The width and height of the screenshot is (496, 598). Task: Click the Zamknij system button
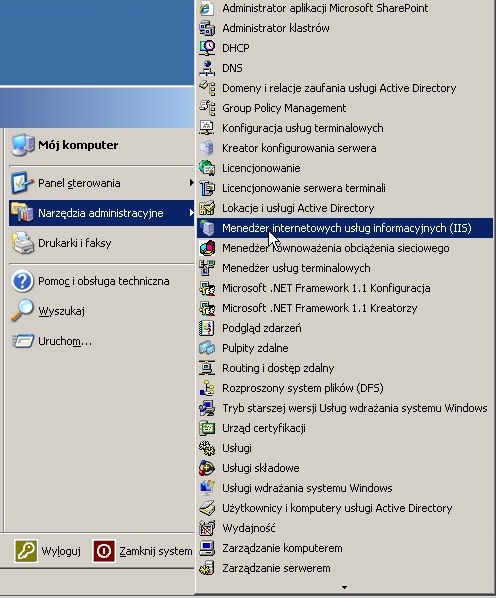coord(143,551)
